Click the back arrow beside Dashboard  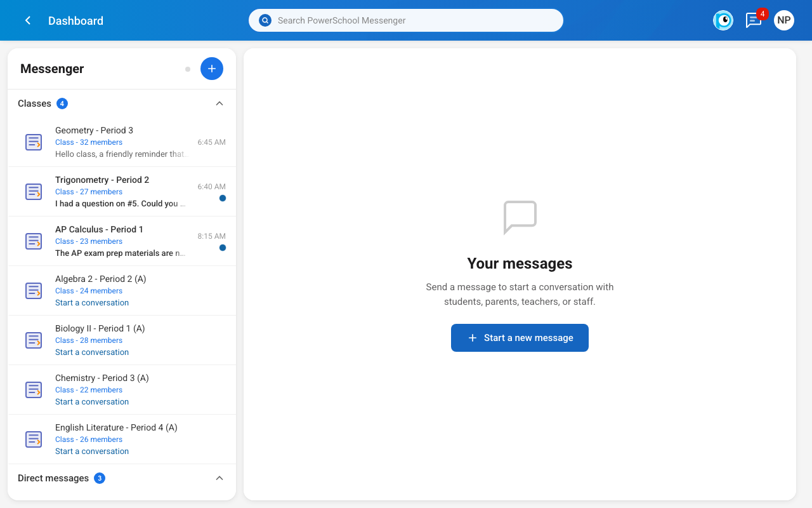[x=27, y=20]
